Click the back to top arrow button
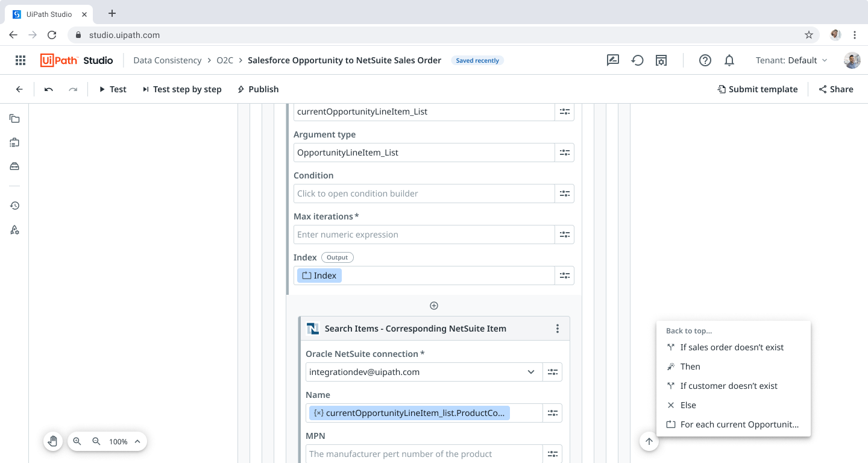The height and width of the screenshot is (463, 868). 649,441
